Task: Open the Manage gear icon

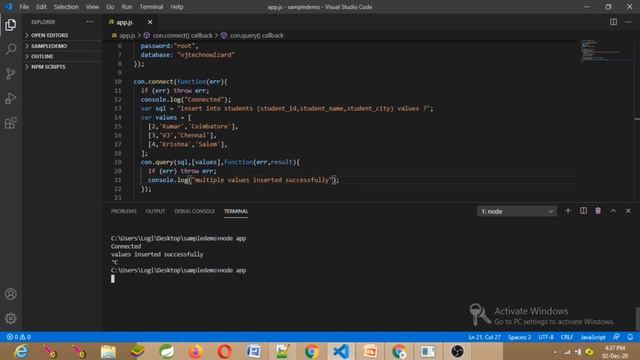Action: 11,318
